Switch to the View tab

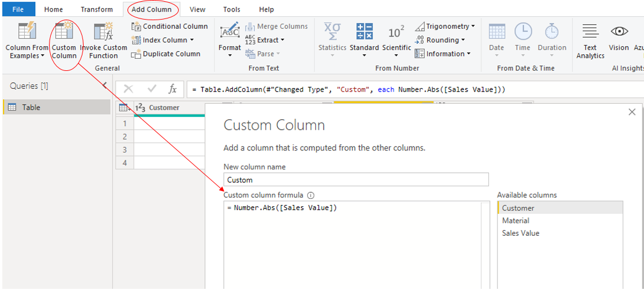(x=197, y=9)
